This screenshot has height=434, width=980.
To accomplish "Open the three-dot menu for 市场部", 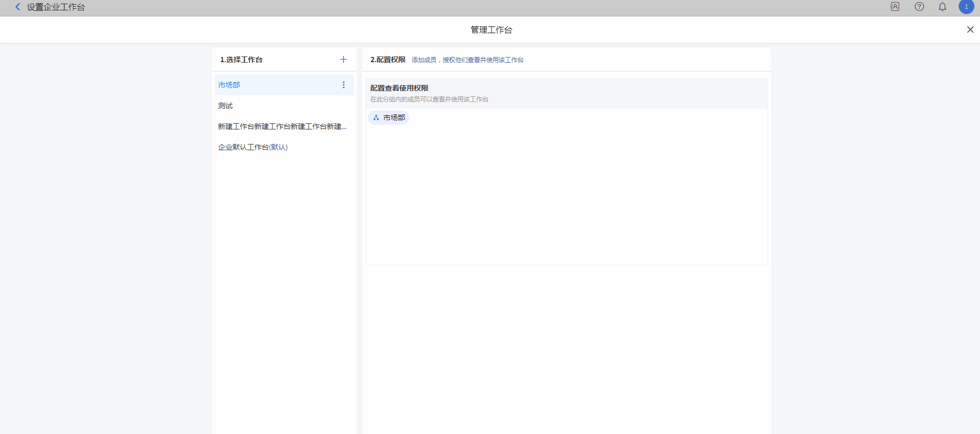I will point(343,85).
